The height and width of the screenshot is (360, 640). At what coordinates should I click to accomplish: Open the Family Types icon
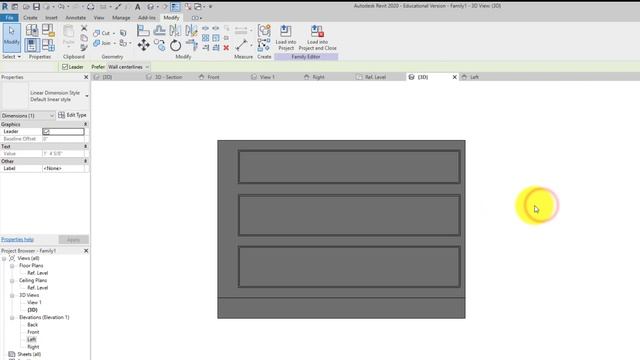49,45
